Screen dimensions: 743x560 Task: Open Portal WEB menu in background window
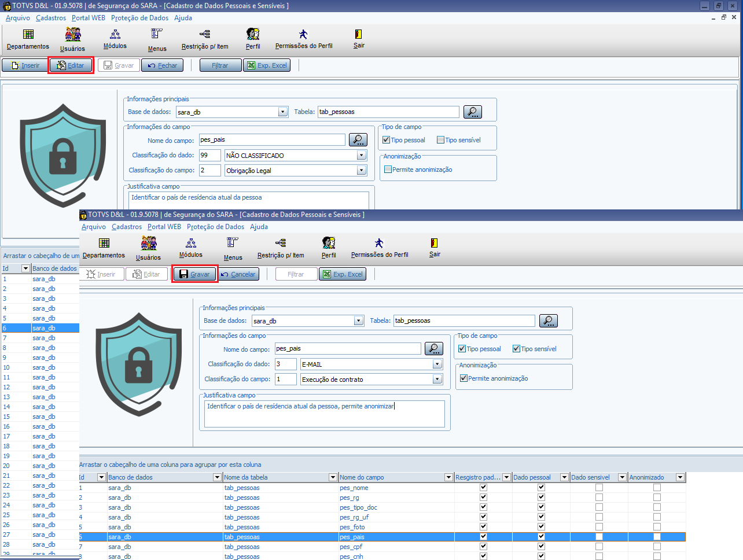click(89, 18)
